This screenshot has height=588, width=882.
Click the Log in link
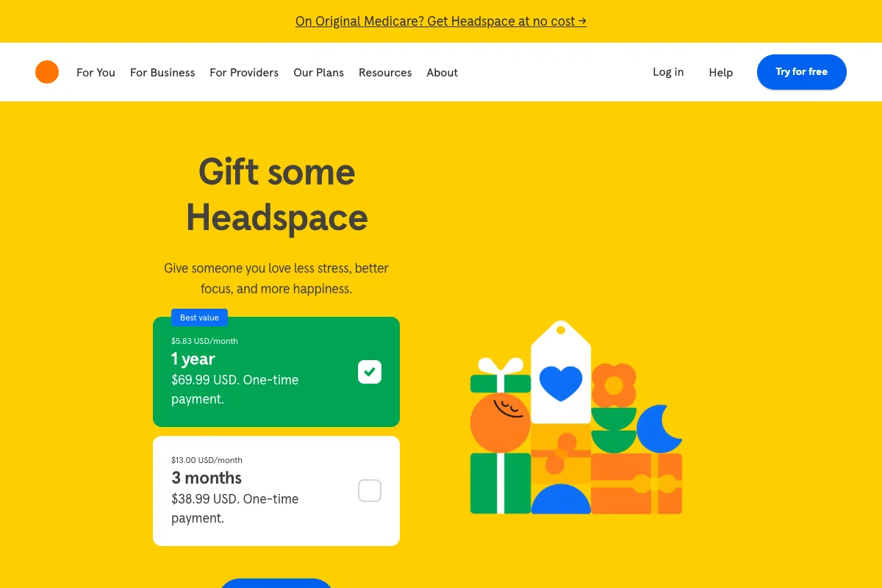(x=668, y=72)
